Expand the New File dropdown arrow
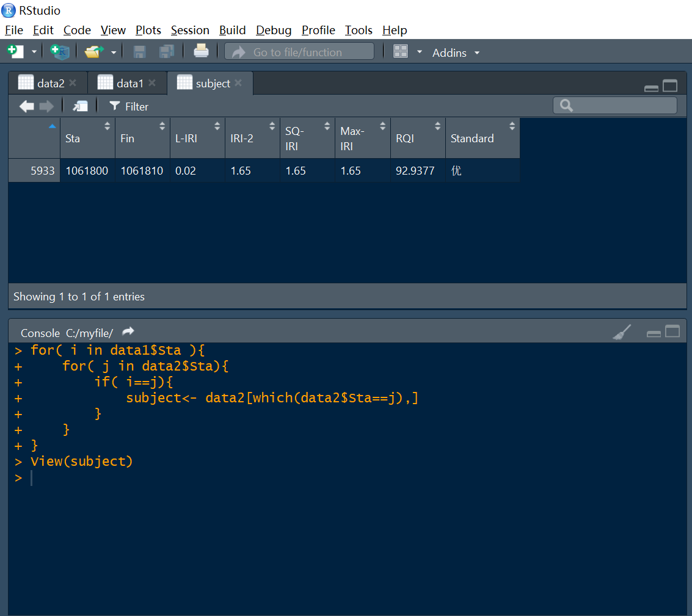This screenshot has height=616, width=692. pyautogui.click(x=34, y=53)
